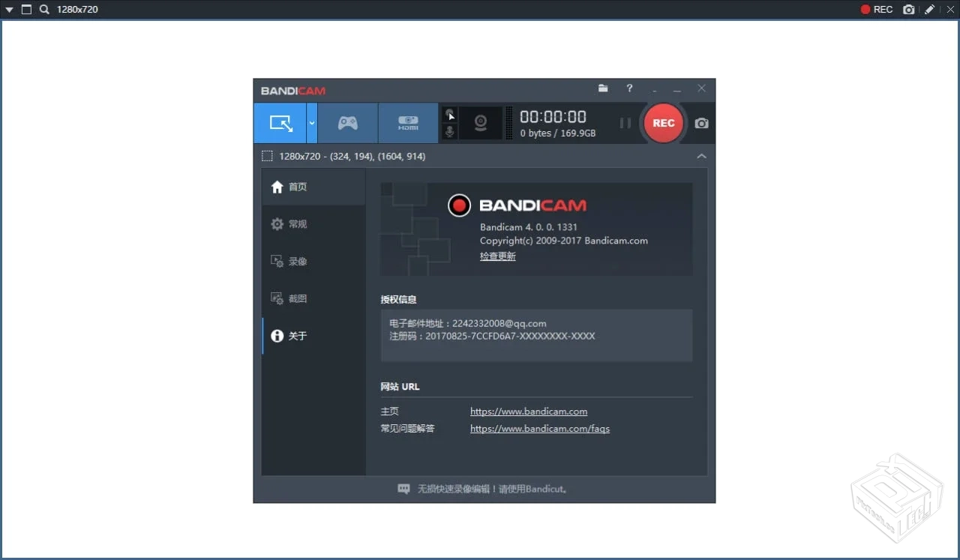Switch to game recording mode
Screen dimensions: 960x560
(x=347, y=123)
